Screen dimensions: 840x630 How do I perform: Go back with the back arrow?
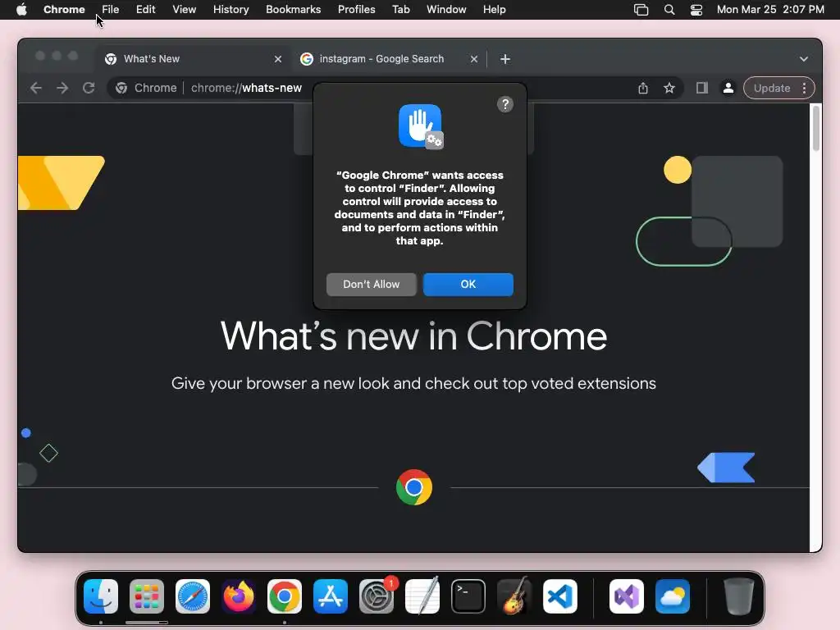click(x=36, y=88)
